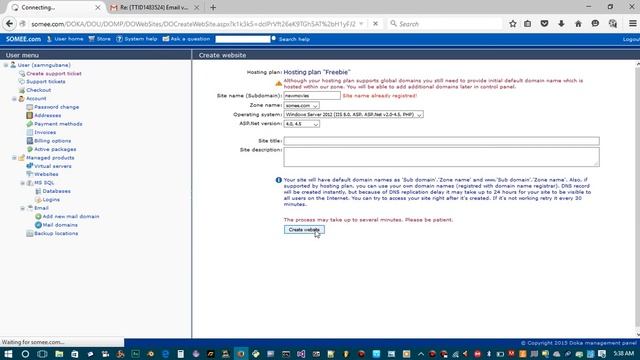This screenshot has height=360, width=640.
Task: Open the Zone name dropdown
Action: [x=301, y=105]
